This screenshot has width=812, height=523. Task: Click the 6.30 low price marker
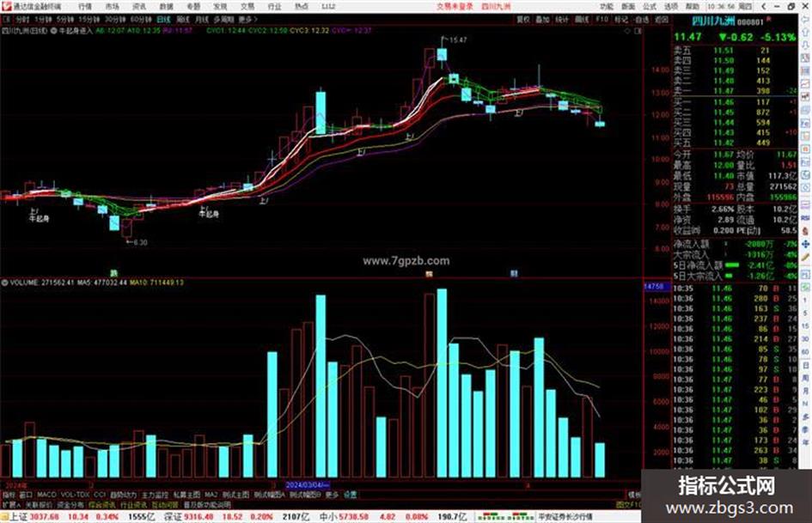point(140,242)
